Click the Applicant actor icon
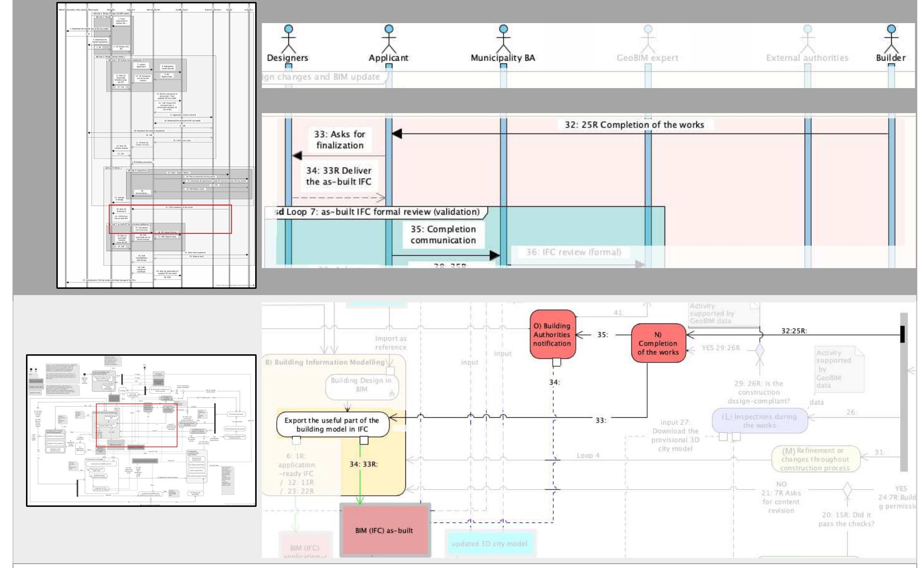 (389, 39)
